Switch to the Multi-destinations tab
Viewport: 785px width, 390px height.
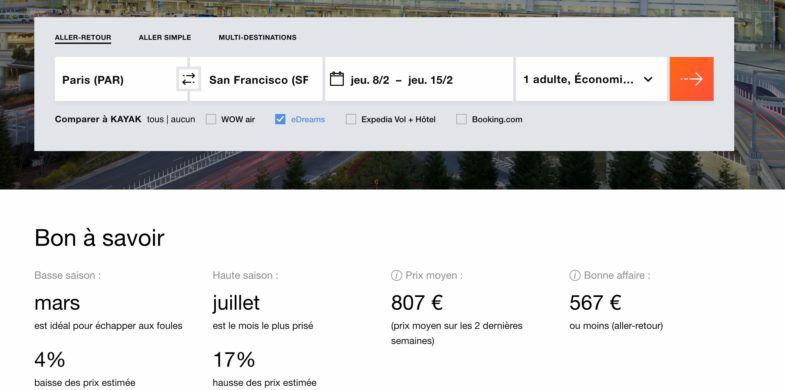click(257, 38)
